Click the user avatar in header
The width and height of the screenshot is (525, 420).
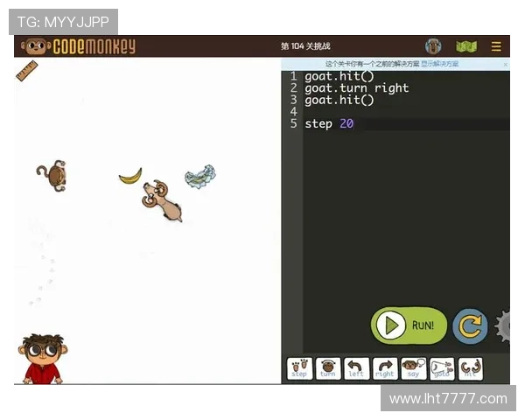point(433,46)
